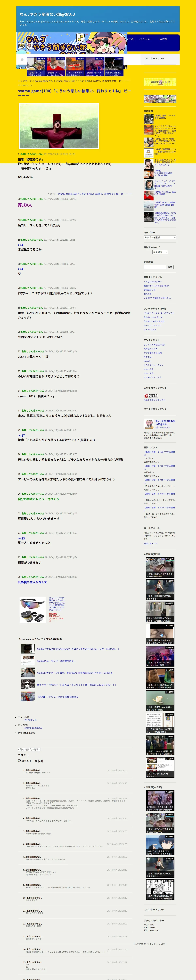Go to トップページ breadcrumb link

tap(25, 81)
